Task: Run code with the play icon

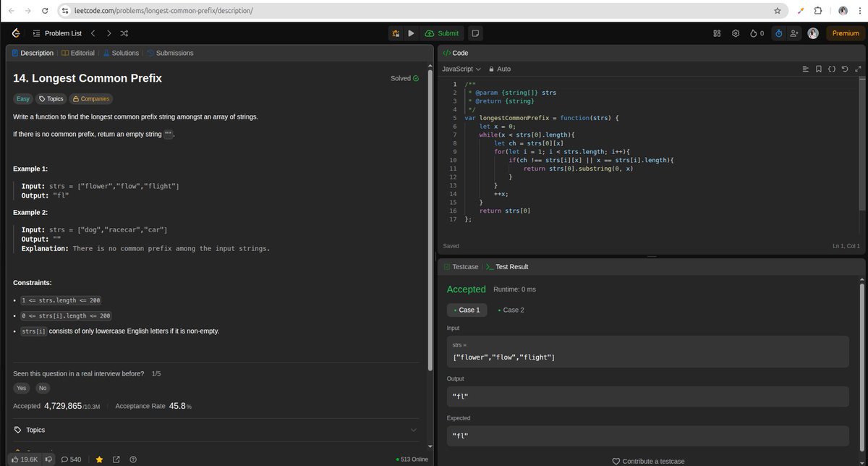Action: click(411, 33)
